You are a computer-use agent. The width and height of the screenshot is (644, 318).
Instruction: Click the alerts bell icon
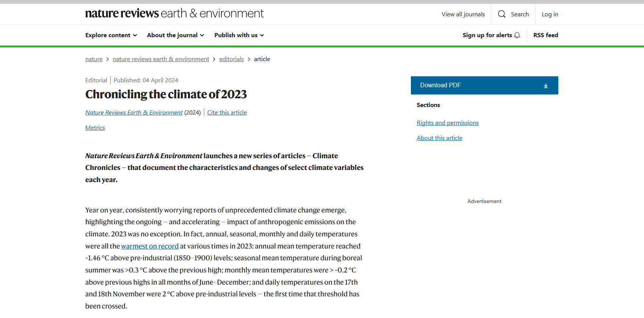point(517,35)
